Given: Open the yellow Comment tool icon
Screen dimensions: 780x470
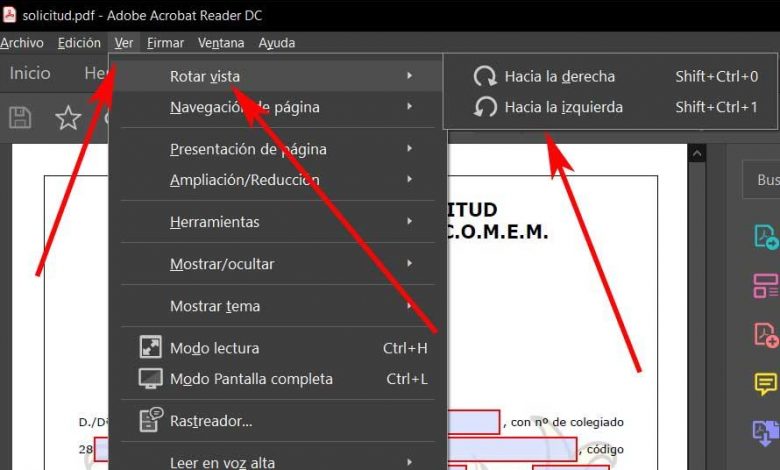Looking at the screenshot, I should click(x=766, y=384).
